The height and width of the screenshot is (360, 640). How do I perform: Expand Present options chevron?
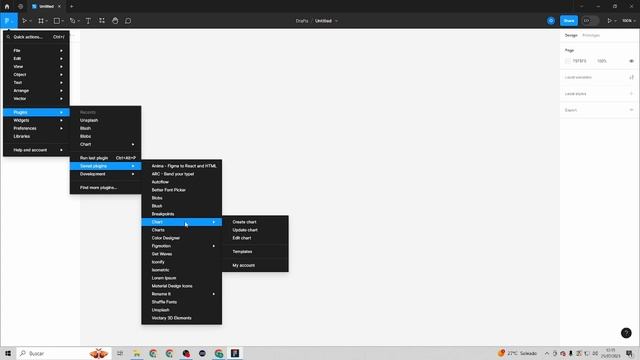(x=616, y=21)
